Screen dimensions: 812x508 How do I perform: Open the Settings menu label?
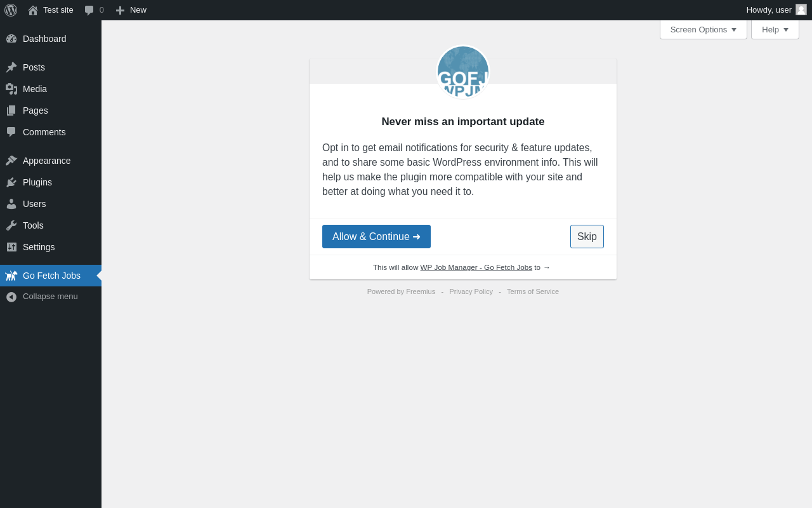click(x=39, y=247)
